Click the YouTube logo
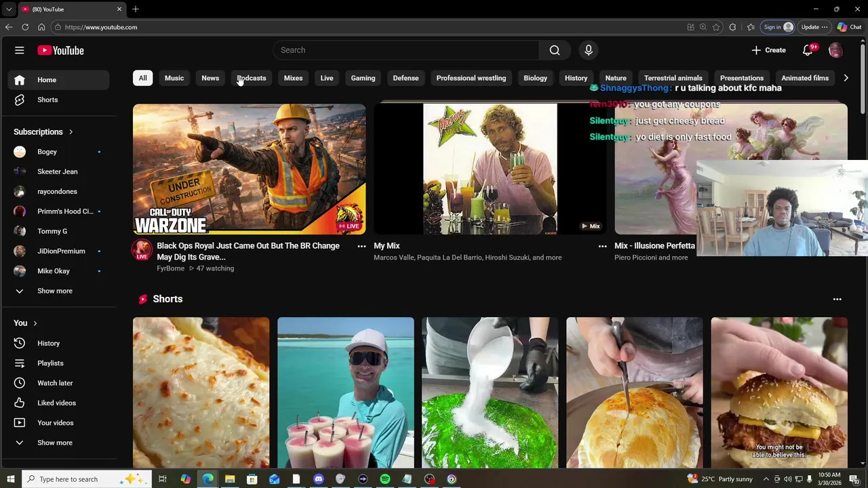Screen dimensions: 868x488 tap(60, 50)
